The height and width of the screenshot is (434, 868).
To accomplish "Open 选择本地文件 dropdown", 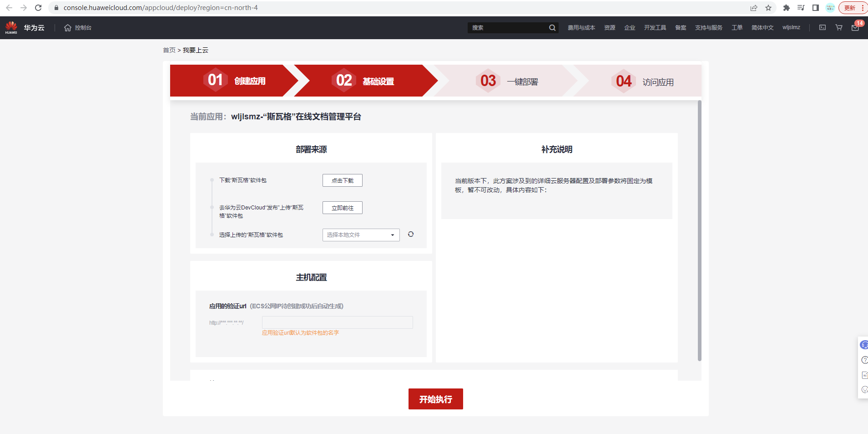I will (361, 235).
